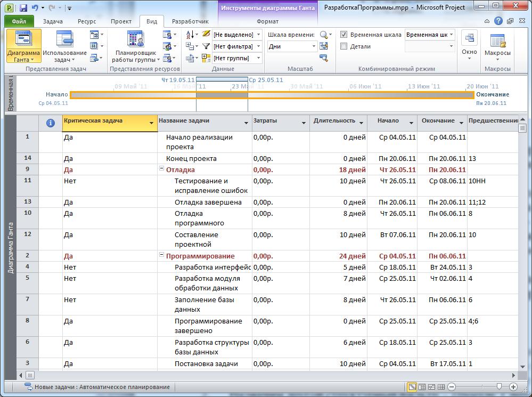Image resolution: width=532 pixels, height=397 pixels.
Task: Collapse the Программирование summary task
Action: click(162, 255)
